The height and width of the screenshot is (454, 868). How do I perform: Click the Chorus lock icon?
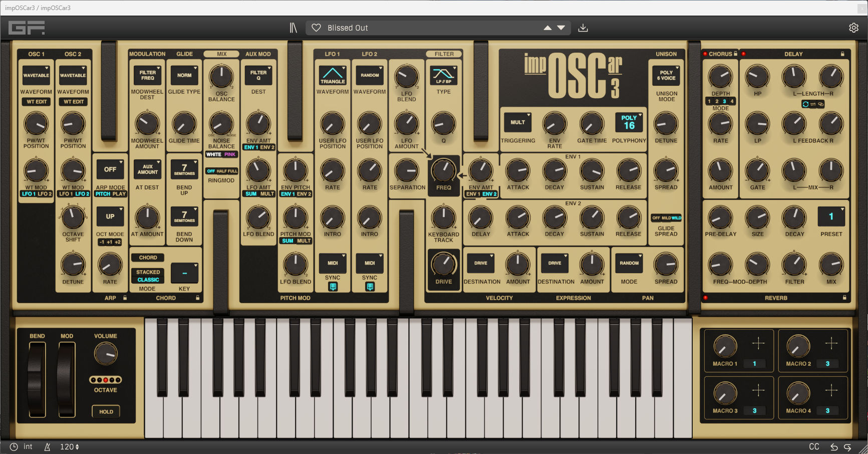736,54
